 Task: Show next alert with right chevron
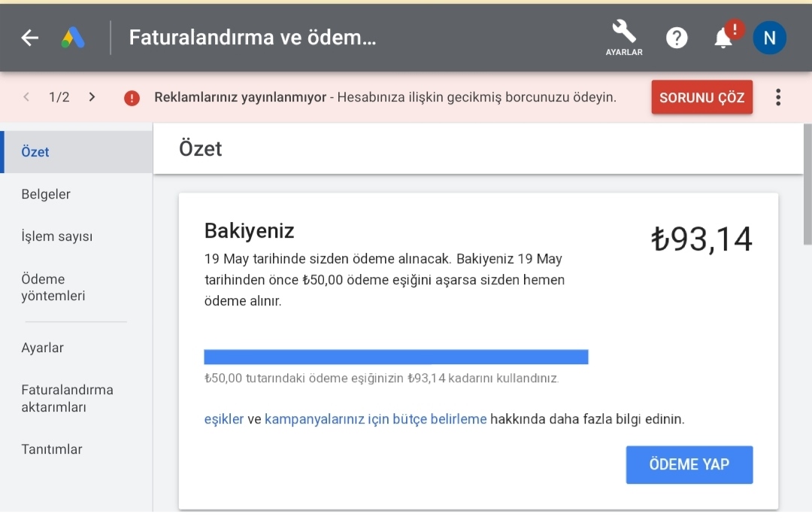coord(92,97)
